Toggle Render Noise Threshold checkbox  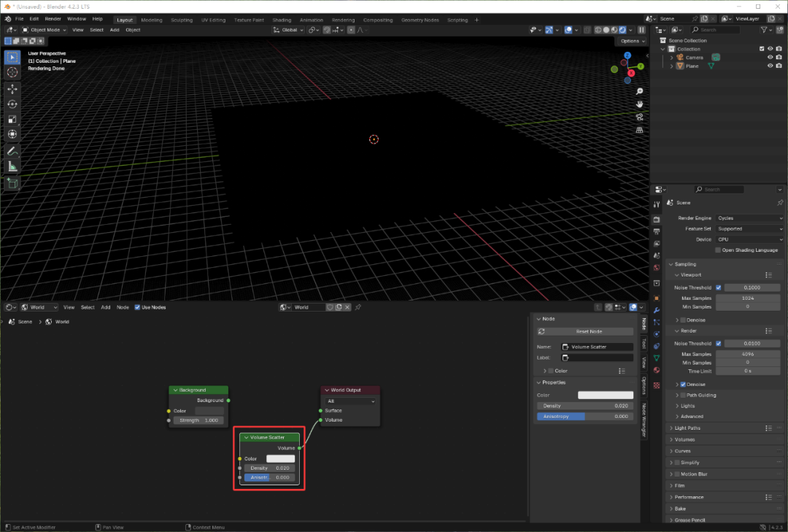(x=719, y=344)
